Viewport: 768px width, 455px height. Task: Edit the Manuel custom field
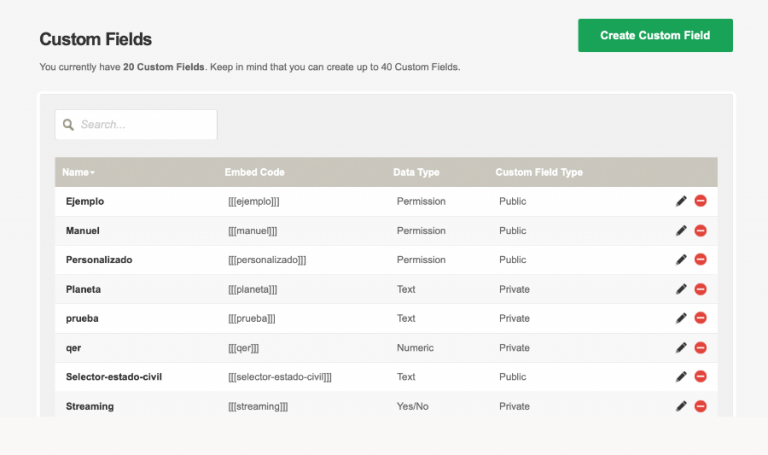tap(681, 230)
